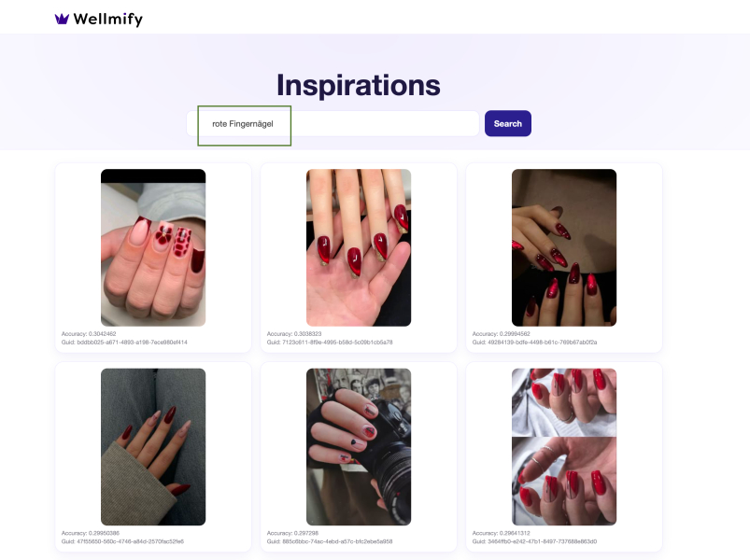Open the flower-pattern red nails image
Screen dimensions: 750x560
pyautogui.click(x=153, y=247)
